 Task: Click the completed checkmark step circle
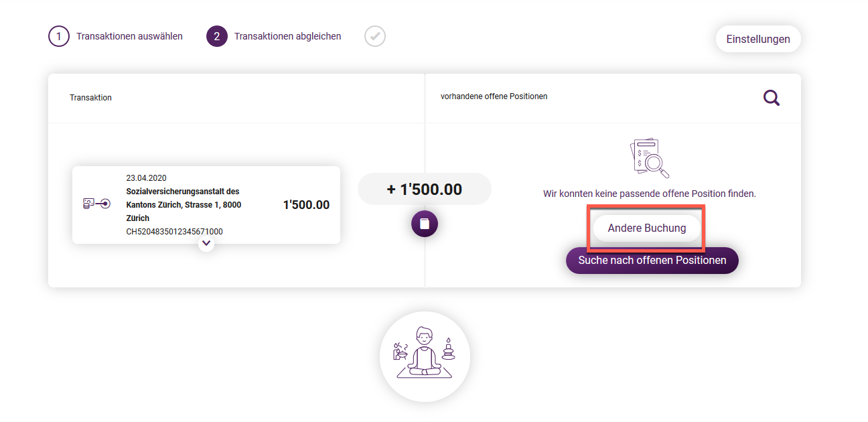[375, 36]
